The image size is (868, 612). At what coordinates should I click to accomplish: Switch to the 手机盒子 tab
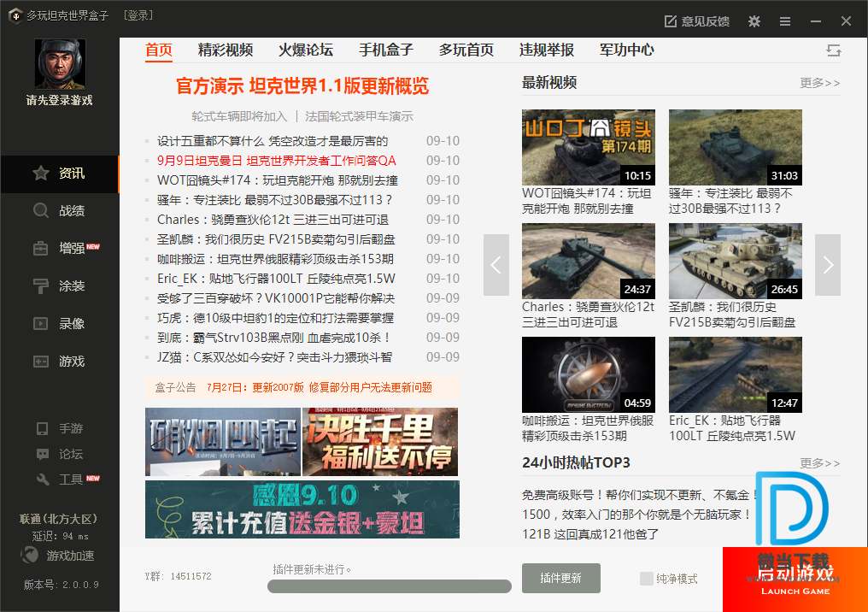pyautogui.click(x=386, y=50)
